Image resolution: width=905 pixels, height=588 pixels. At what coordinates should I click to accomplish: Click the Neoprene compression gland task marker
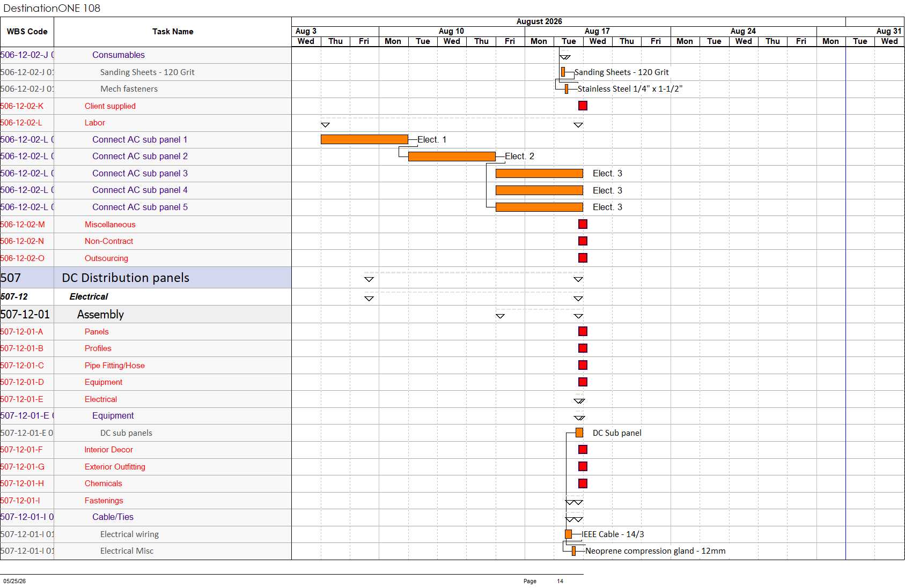573,551
